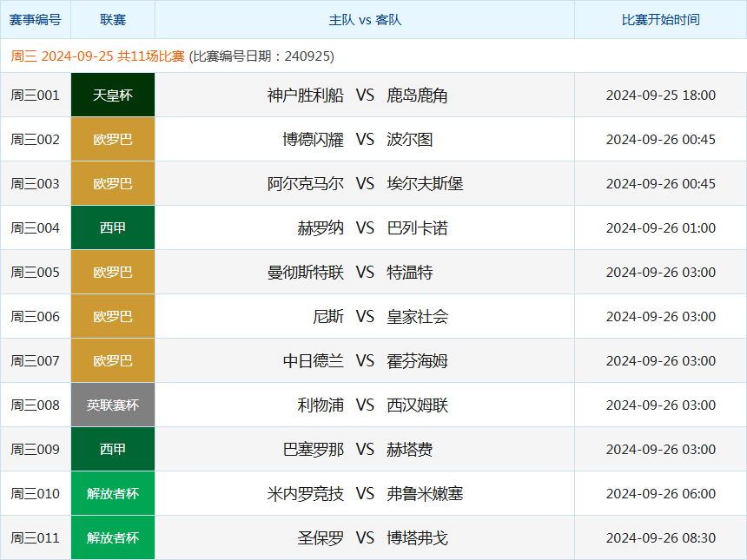Select match number 周三004
Screen dimensions: 747x560
pyautogui.click(x=36, y=228)
